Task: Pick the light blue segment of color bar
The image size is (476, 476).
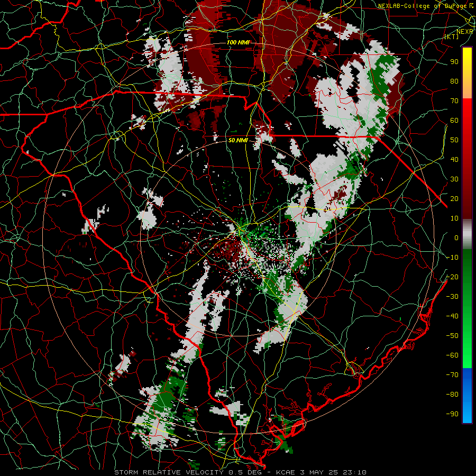Action: [x=467, y=410]
